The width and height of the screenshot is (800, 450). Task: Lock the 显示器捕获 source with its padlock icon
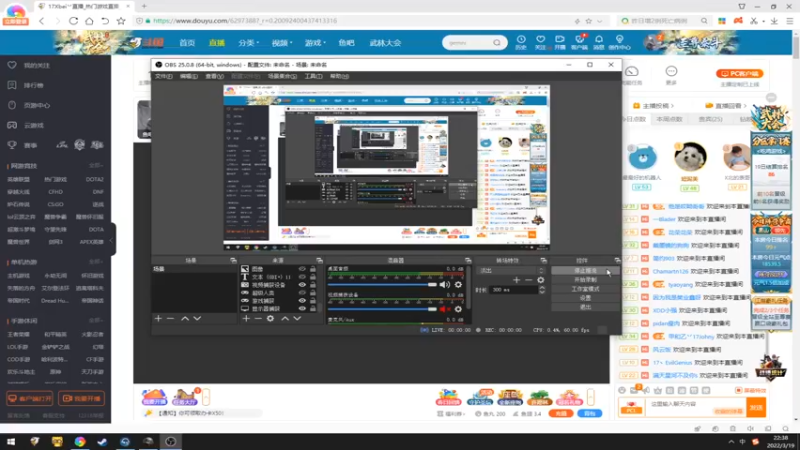pyautogui.click(x=313, y=309)
